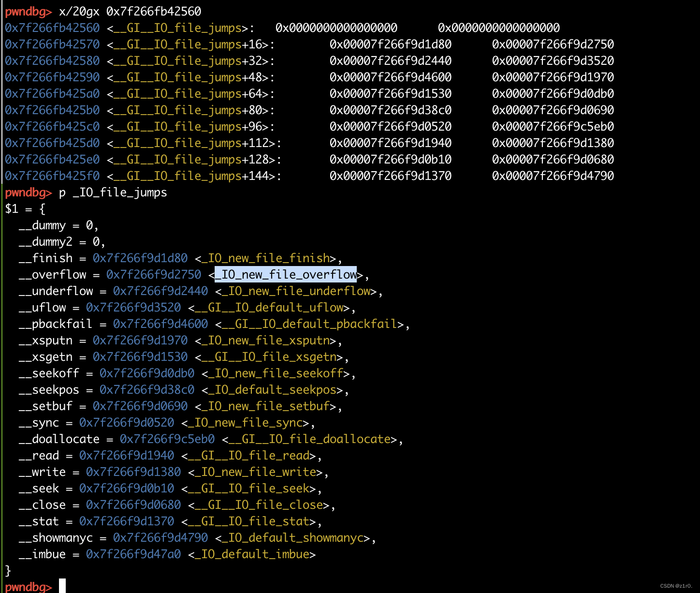Screen dimensions: 700x593
Task: Click the _IO_new_file_setbuf symbol
Action: 269,406
